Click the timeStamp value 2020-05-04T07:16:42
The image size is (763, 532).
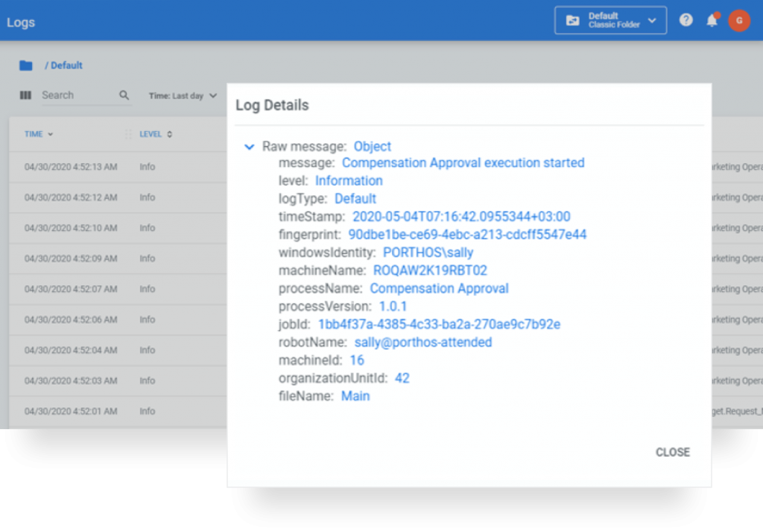point(460,217)
